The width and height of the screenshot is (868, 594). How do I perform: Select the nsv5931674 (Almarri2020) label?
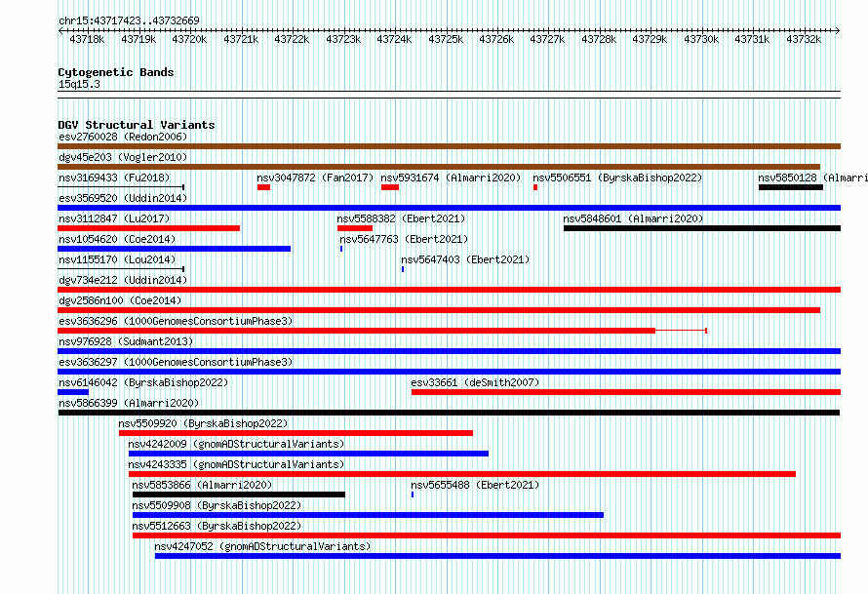[x=451, y=178]
